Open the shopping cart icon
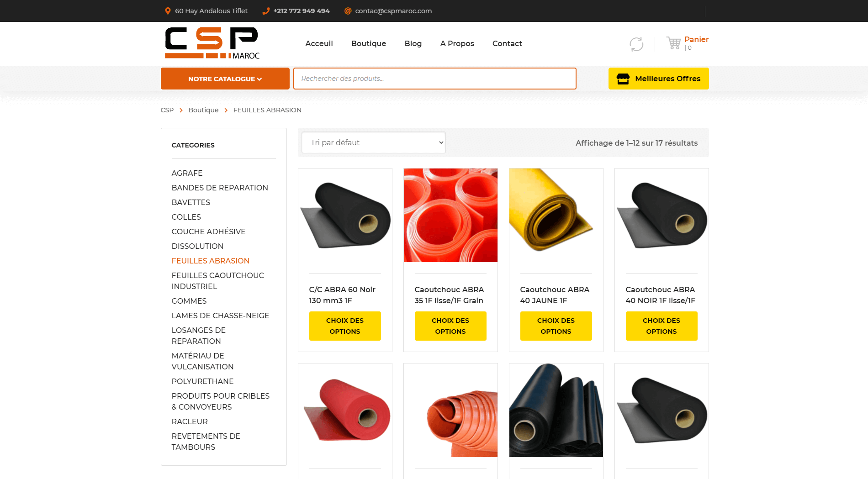This screenshot has width=868, height=479. pos(673,43)
